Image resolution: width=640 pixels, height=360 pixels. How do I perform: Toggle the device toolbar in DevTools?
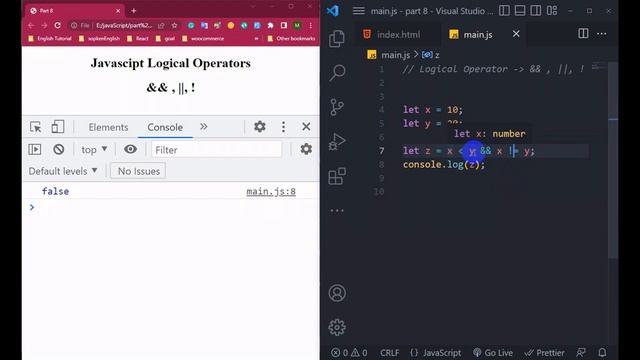click(x=58, y=127)
